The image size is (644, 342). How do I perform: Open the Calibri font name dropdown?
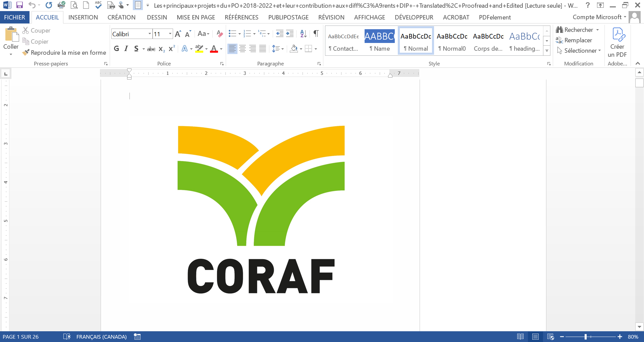(150, 34)
